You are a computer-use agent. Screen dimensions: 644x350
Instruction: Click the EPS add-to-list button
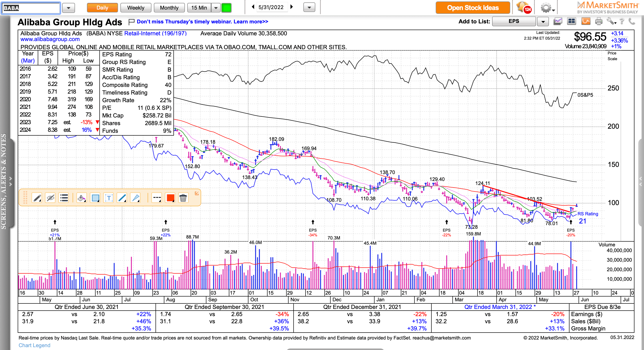click(514, 21)
